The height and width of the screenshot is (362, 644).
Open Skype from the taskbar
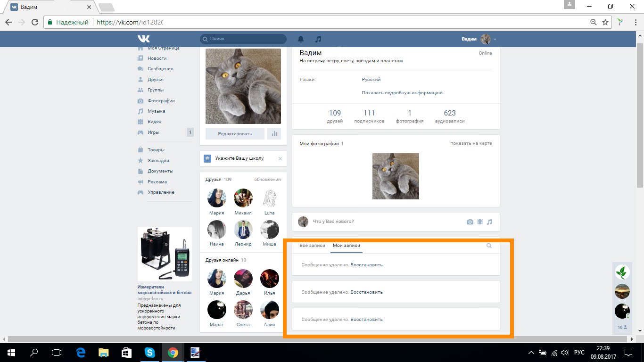150,352
